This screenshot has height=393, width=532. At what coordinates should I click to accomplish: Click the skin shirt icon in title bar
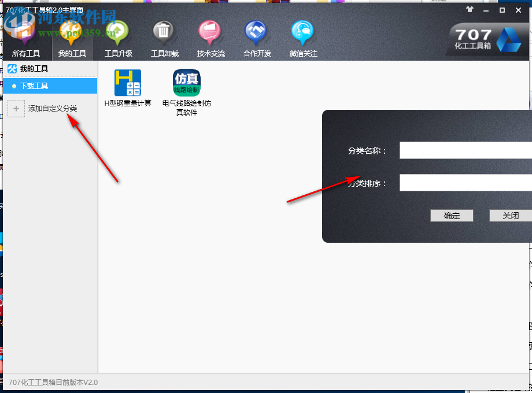coord(470,9)
